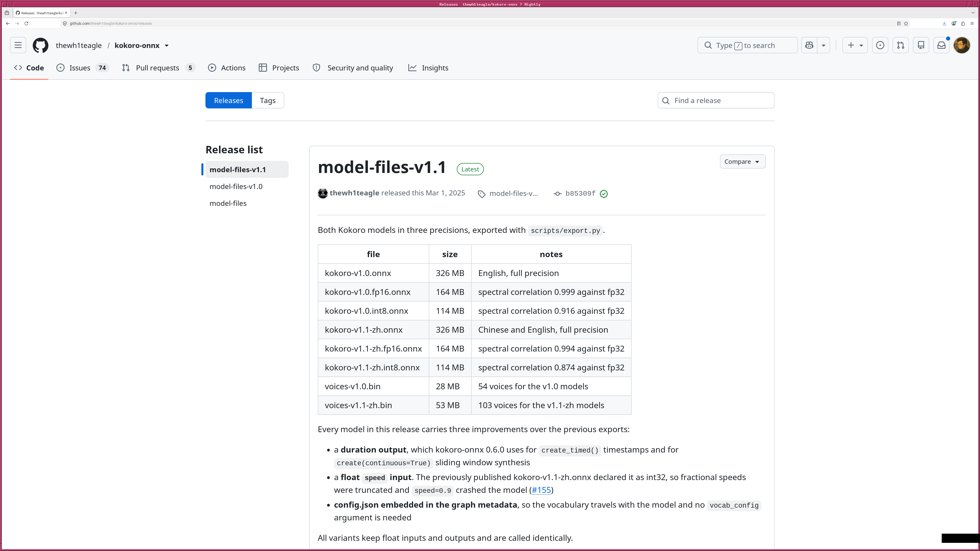The width and height of the screenshot is (980, 551).
Task: Open the Insights tab
Action: [428, 68]
